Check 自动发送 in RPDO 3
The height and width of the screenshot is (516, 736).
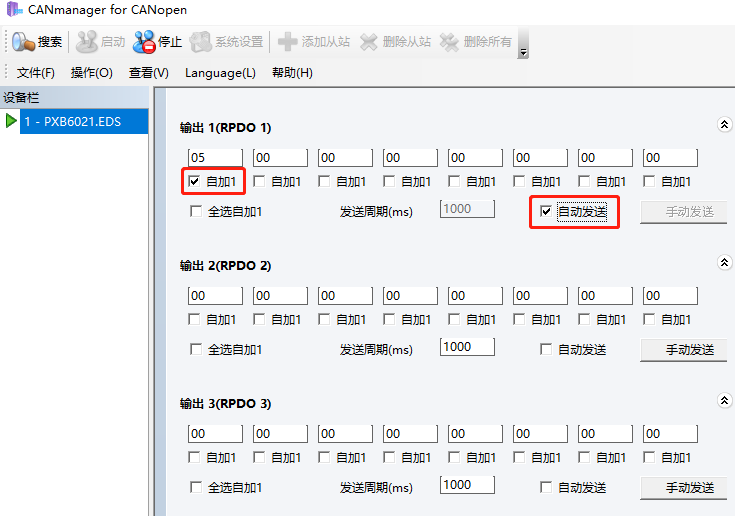click(545, 487)
